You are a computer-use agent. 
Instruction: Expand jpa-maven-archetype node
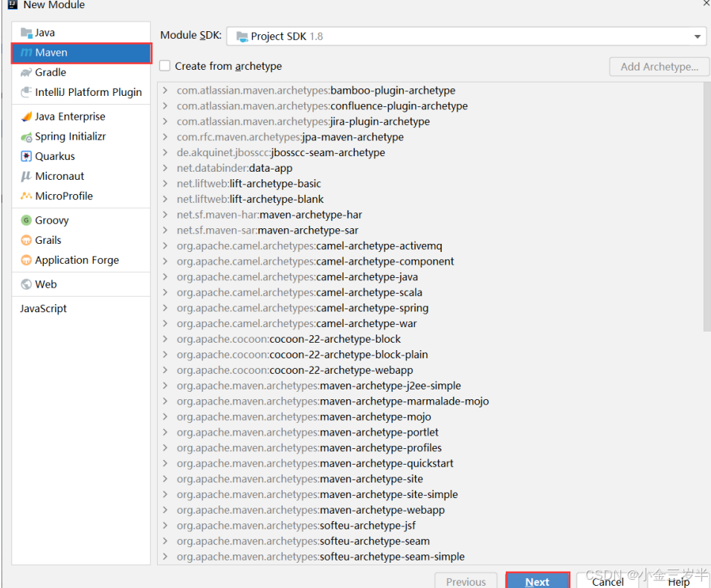click(x=166, y=137)
